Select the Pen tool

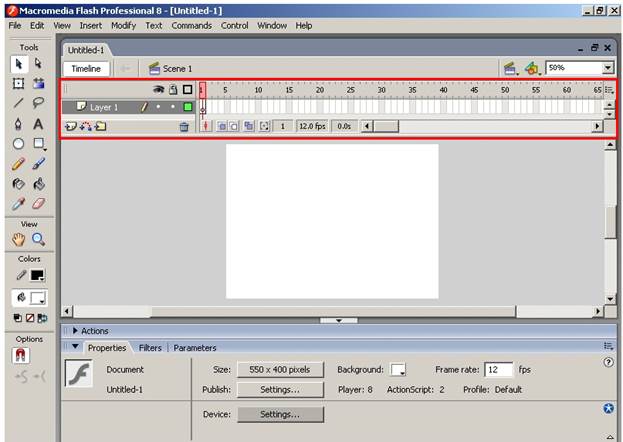[18, 124]
